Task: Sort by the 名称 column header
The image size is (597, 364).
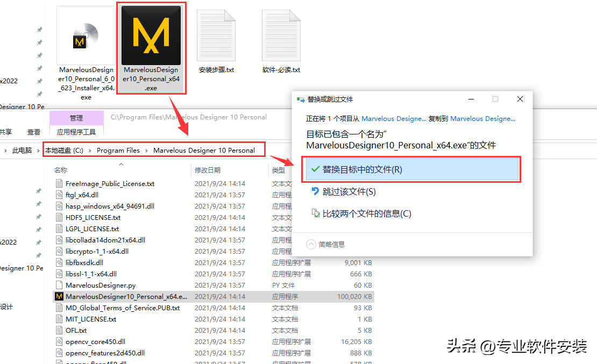Action: click(x=61, y=170)
